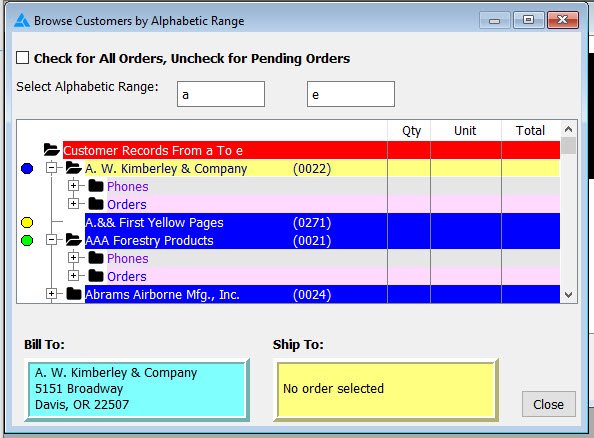Expand Phones under A. W. Kimberley & Company
Screen dimensions: 594x438
click(73, 186)
